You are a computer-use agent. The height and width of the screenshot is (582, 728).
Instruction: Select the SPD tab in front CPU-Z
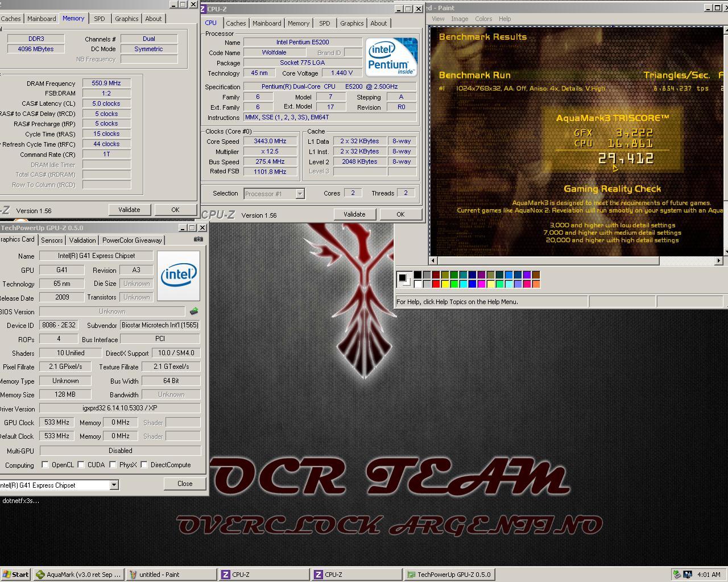[x=325, y=23]
